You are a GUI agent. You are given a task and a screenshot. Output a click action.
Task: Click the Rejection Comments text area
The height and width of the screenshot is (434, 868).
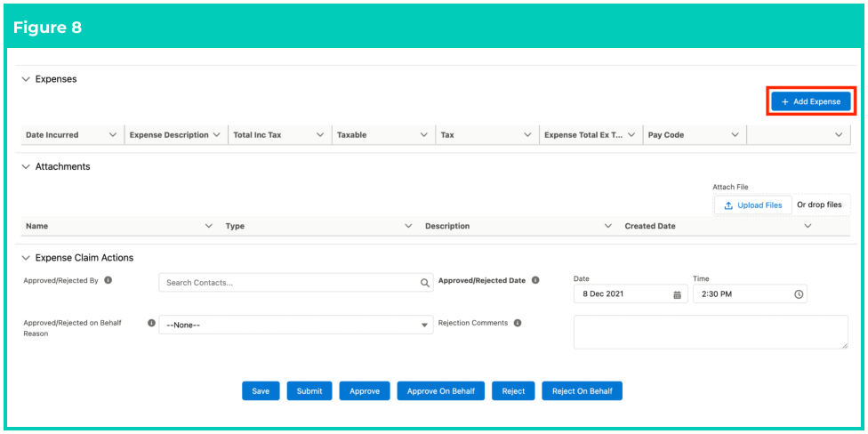711,332
